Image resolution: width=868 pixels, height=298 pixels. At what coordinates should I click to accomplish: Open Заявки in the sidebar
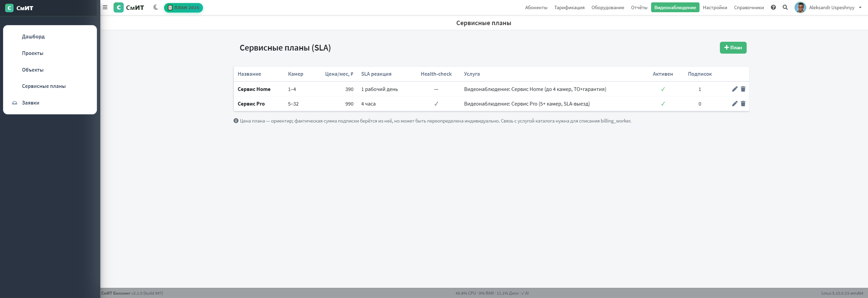(31, 103)
